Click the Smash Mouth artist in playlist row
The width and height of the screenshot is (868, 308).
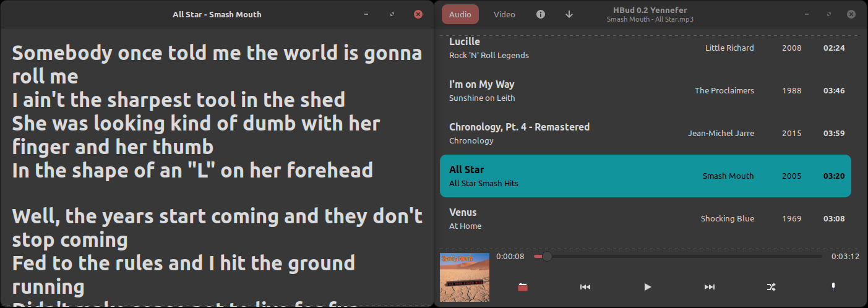(x=728, y=176)
